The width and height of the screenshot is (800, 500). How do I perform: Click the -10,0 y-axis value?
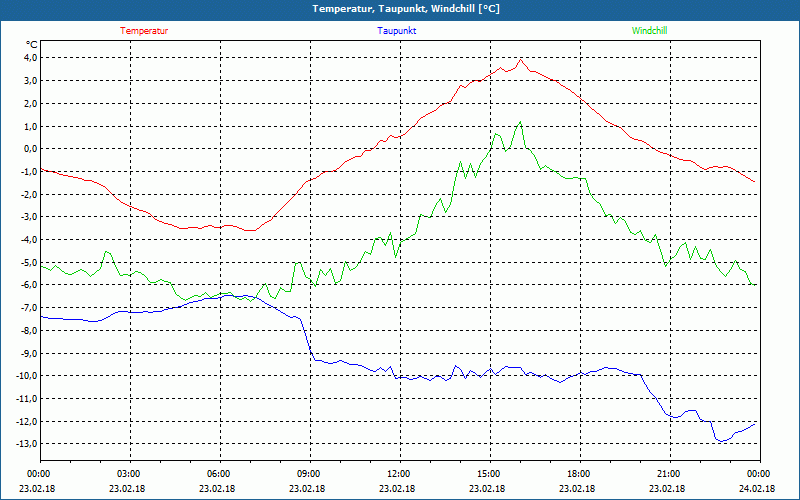pos(28,376)
